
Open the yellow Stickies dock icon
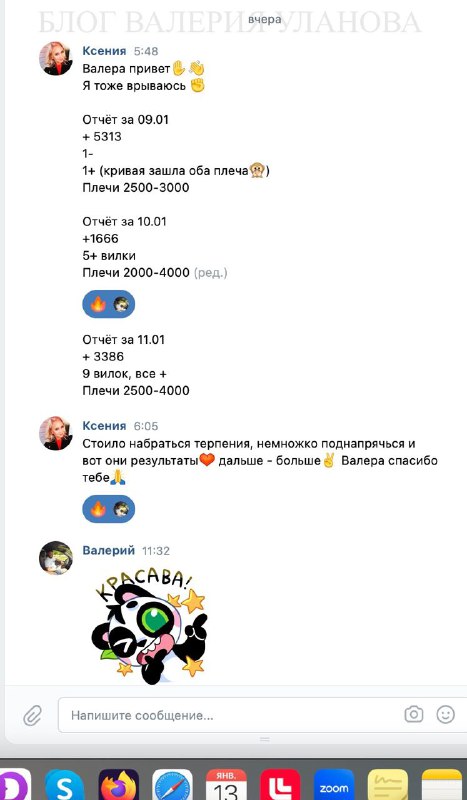point(387,786)
